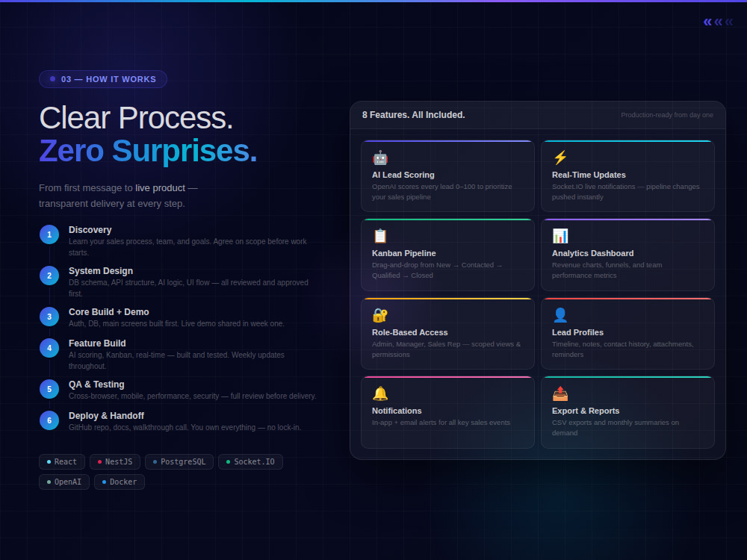Click the 'System Design' step heading
The width and height of the screenshot is (747, 560).
101,270
